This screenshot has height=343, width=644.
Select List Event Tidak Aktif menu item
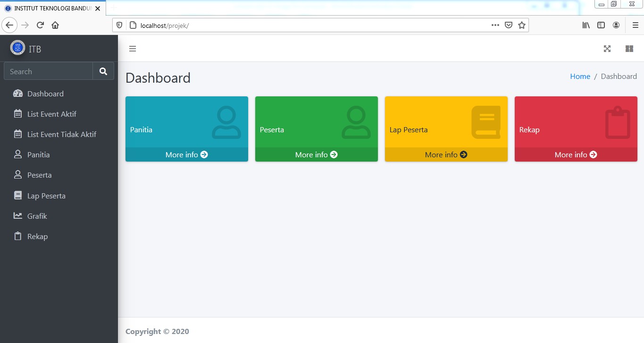click(x=61, y=134)
